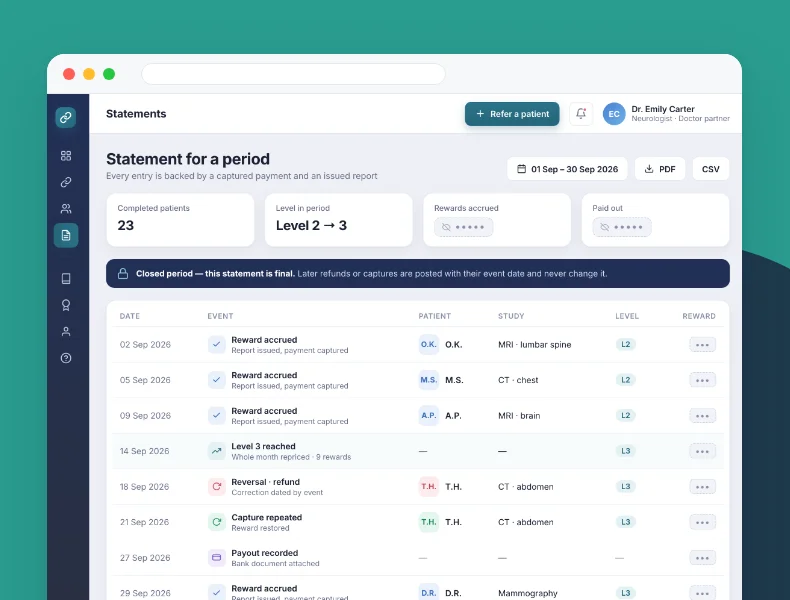This screenshot has height=600, width=790.
Task: Click the EVENT column header
Action: tap(220, 316)
